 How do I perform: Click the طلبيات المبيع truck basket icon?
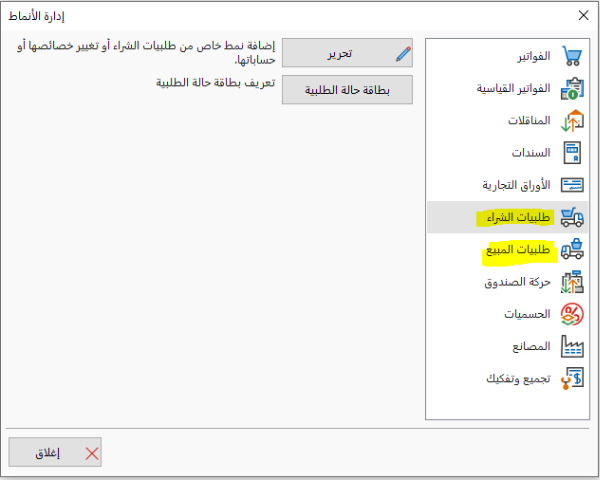(x=572, y=249)
